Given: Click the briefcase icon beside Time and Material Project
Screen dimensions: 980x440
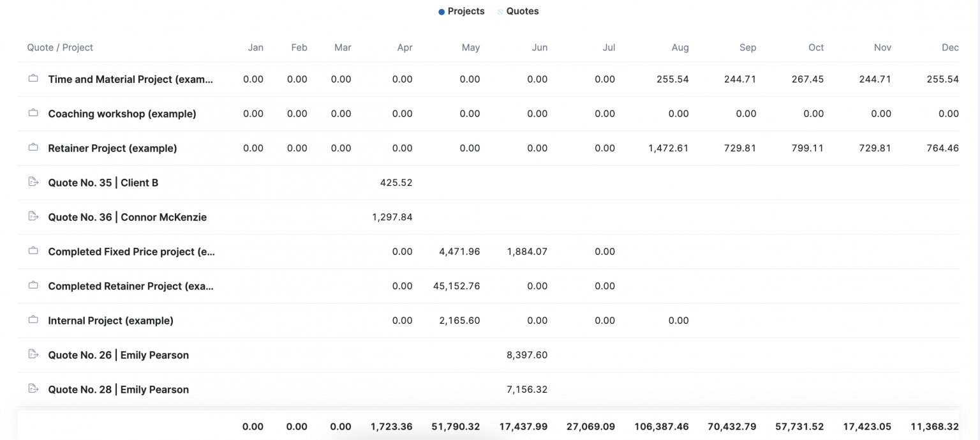Looking at the screenshot, I should [x=33, y=79].
